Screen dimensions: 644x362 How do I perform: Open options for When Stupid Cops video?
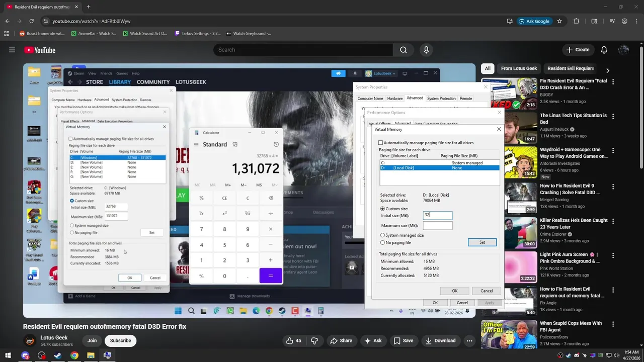613,324
